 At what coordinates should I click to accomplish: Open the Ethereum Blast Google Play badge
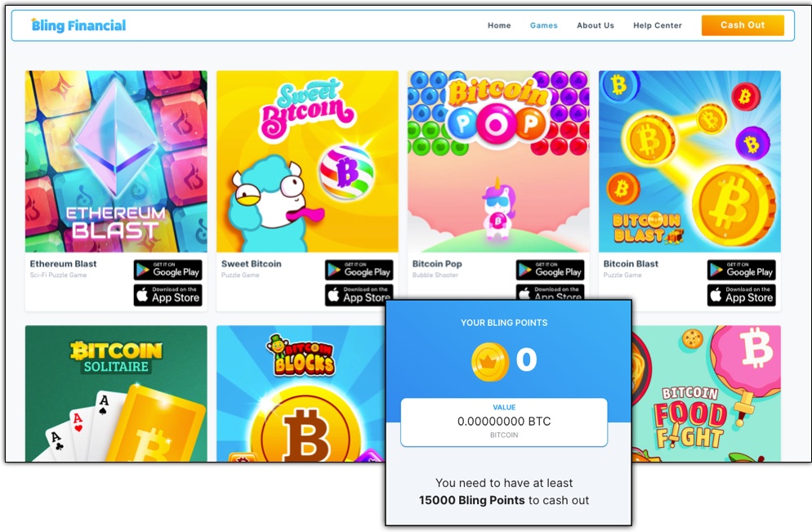tap(167, 270)
